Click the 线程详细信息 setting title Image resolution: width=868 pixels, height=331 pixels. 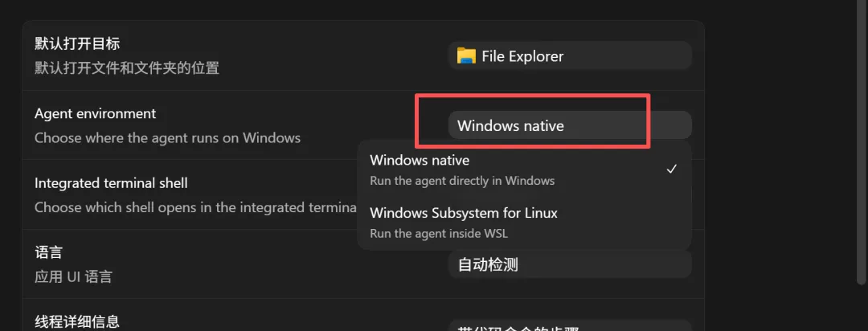click(77, 321)
